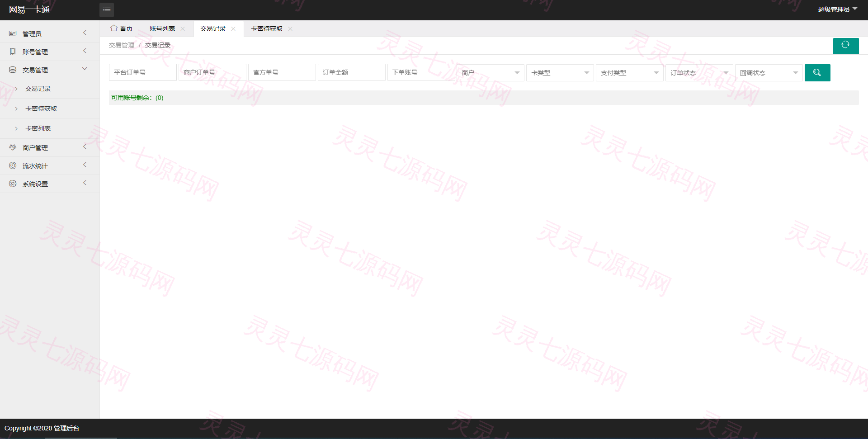This screenshot has width=868, height=439.
Task: Click the 账号管理 phone icon
Action: (13, 52)
